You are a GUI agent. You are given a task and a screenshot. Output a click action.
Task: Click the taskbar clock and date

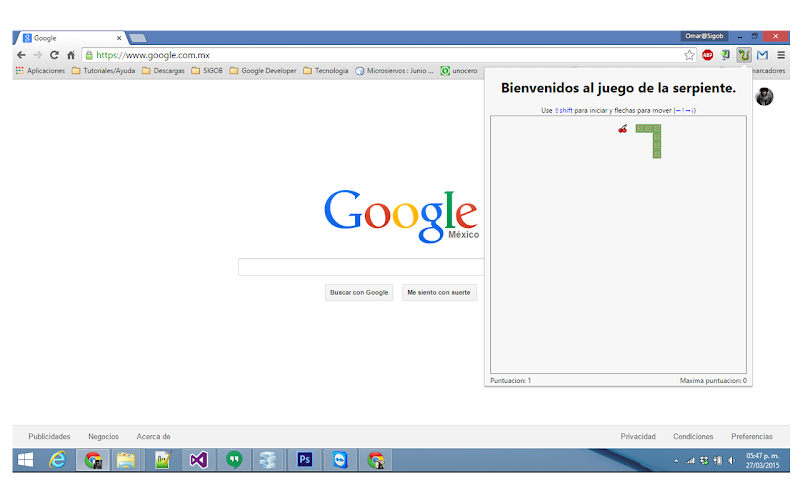pos(762,461)
